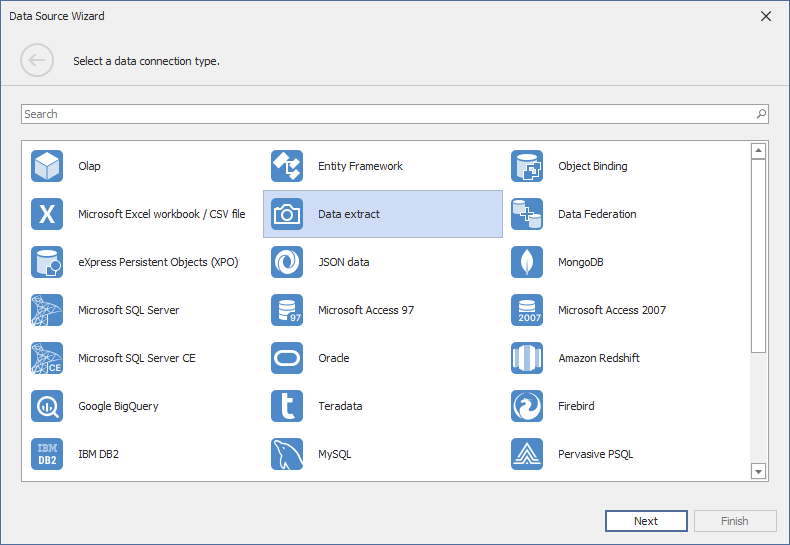Choose the Pervasive PSQL icon
This screenshot has height=545, width=790.
coord(526,454)
